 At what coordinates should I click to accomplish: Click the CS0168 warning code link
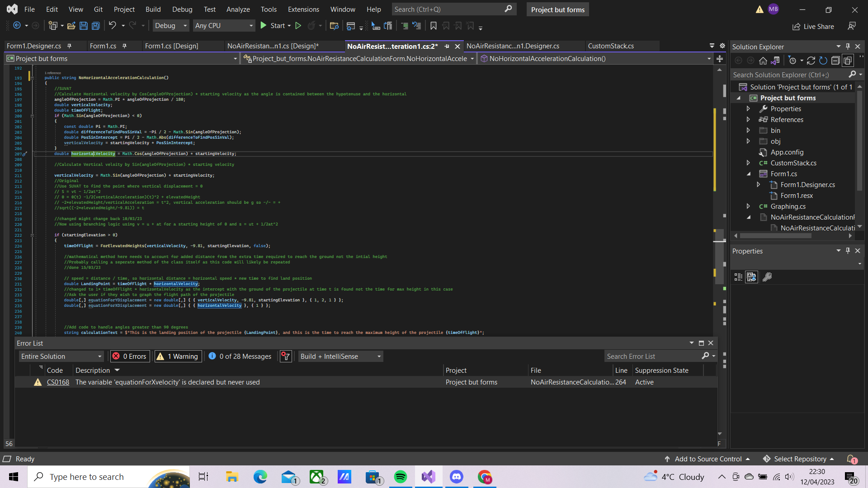click(58, 382)
